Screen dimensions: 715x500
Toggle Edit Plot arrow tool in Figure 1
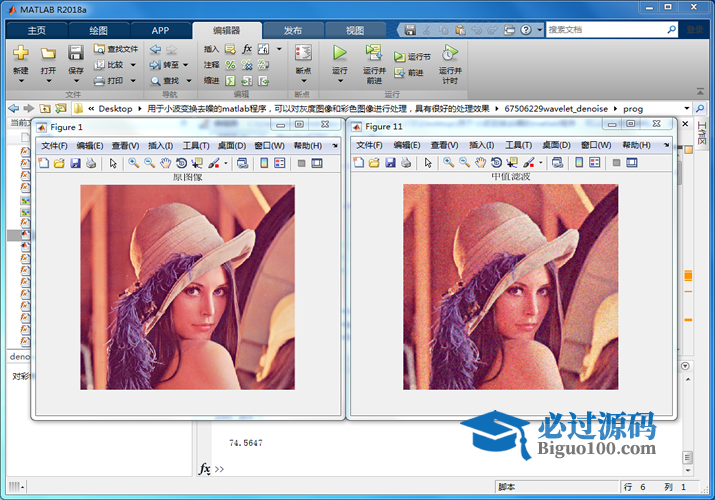[x=113, y=163]
